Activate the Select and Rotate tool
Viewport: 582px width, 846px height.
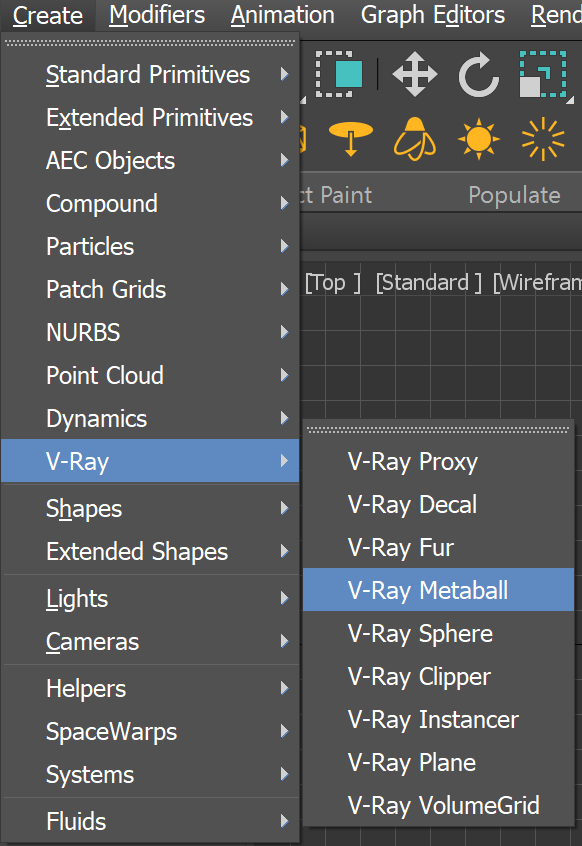coord(478,75)
